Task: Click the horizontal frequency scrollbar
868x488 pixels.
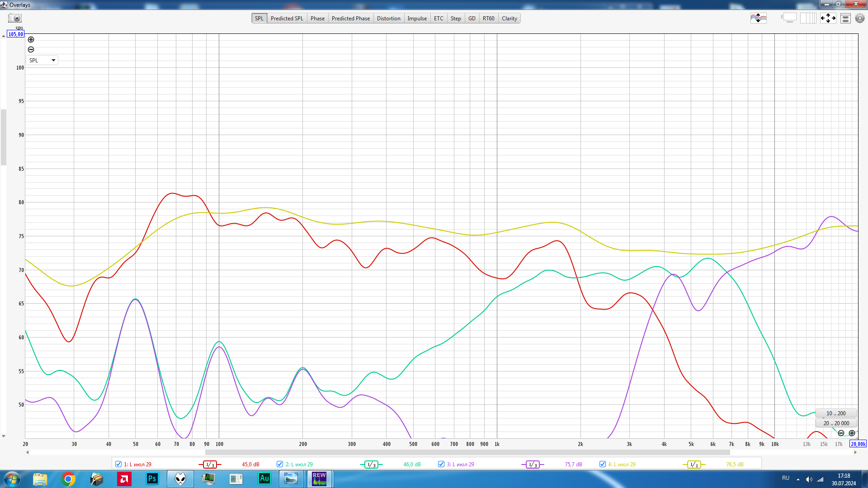Action: point(467,452)
